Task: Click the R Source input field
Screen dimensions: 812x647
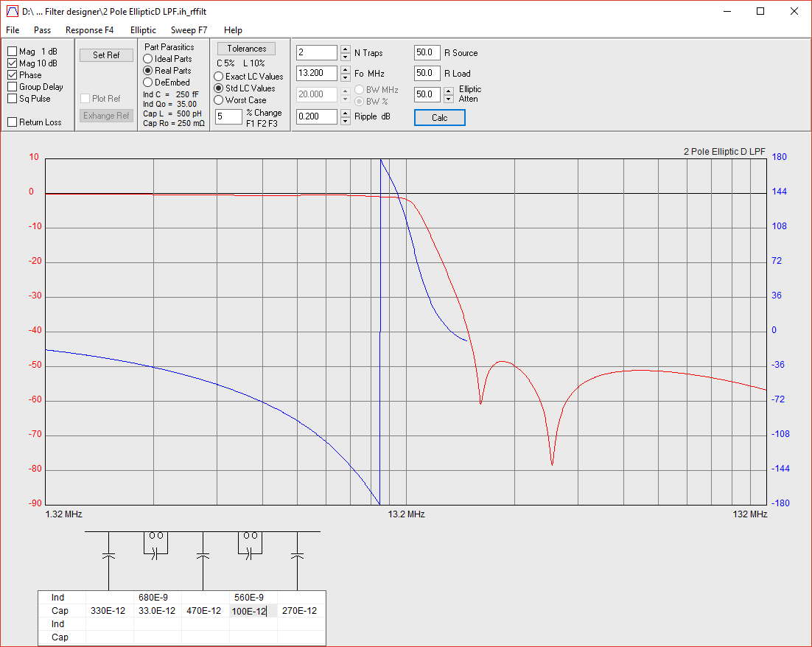Action: pyautogui.click(x=426, y=53)
